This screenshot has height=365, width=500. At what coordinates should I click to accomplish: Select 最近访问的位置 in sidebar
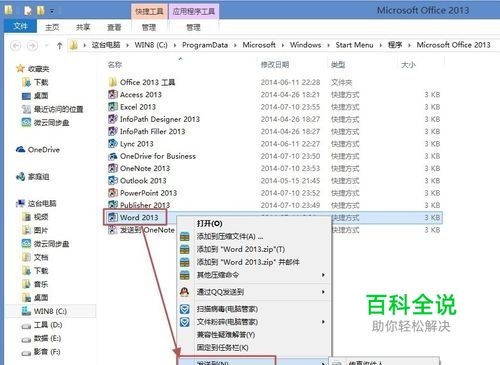[x=58, y=109]
